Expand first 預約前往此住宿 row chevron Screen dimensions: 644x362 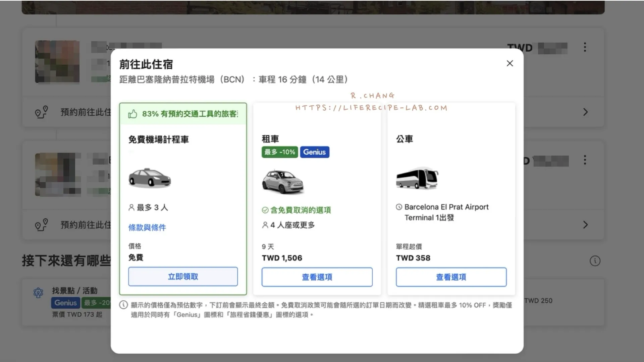pyautogui.click(x=586, y=112)
